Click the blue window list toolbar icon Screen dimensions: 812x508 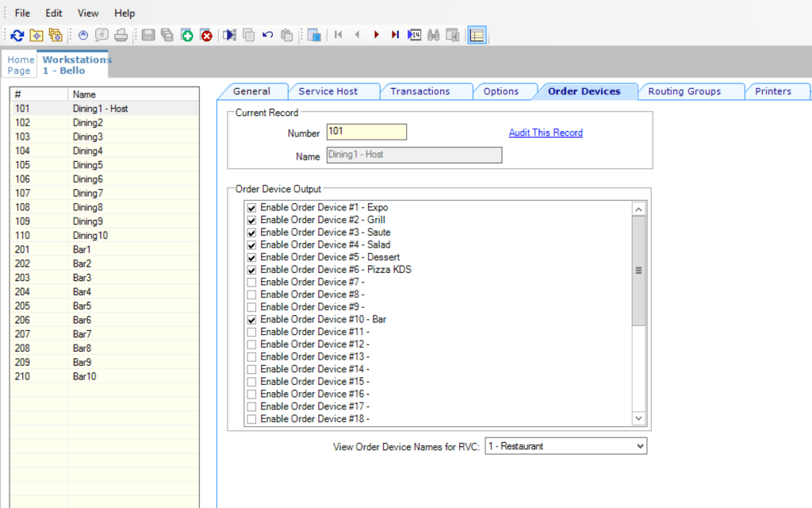(314, 35)
